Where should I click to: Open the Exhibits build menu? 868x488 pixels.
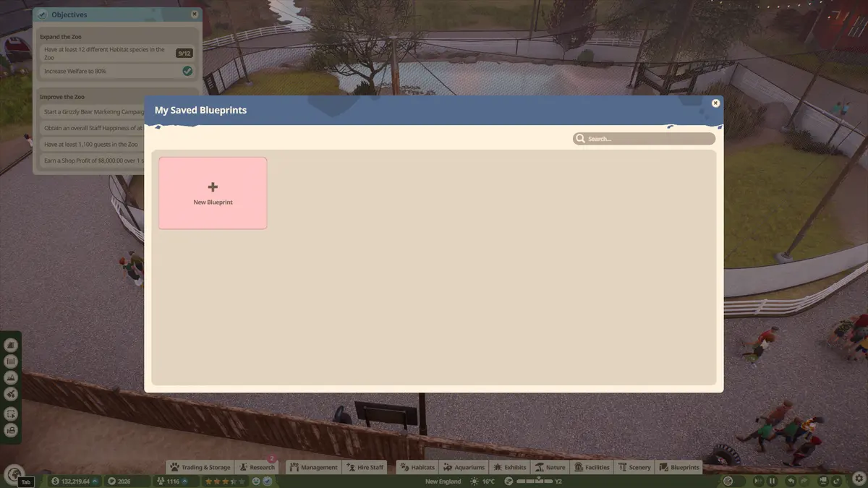pos(510,467)
